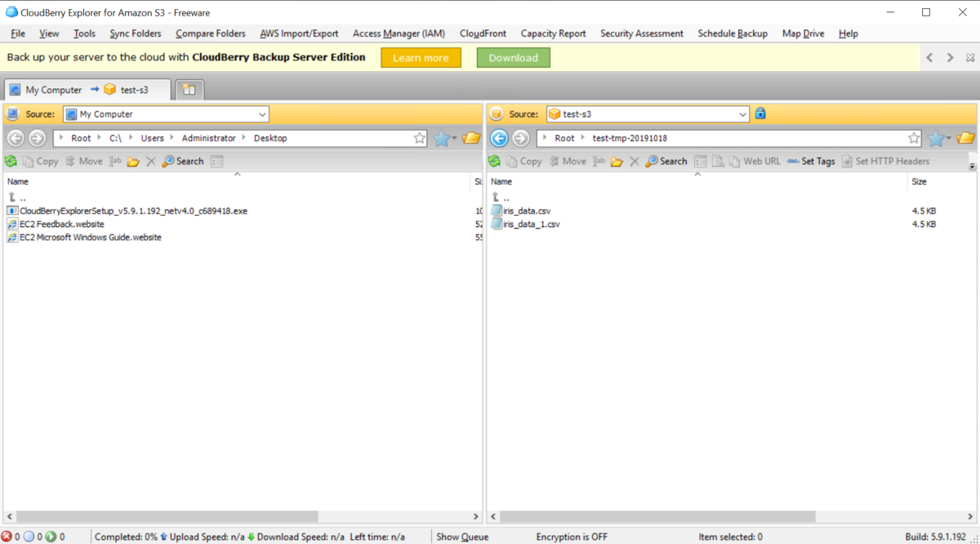Image resolution: width=980 pixels, height=544 pixels.
Task: Open left pane blue favorites star menu
Action: [x=445, y=139]
